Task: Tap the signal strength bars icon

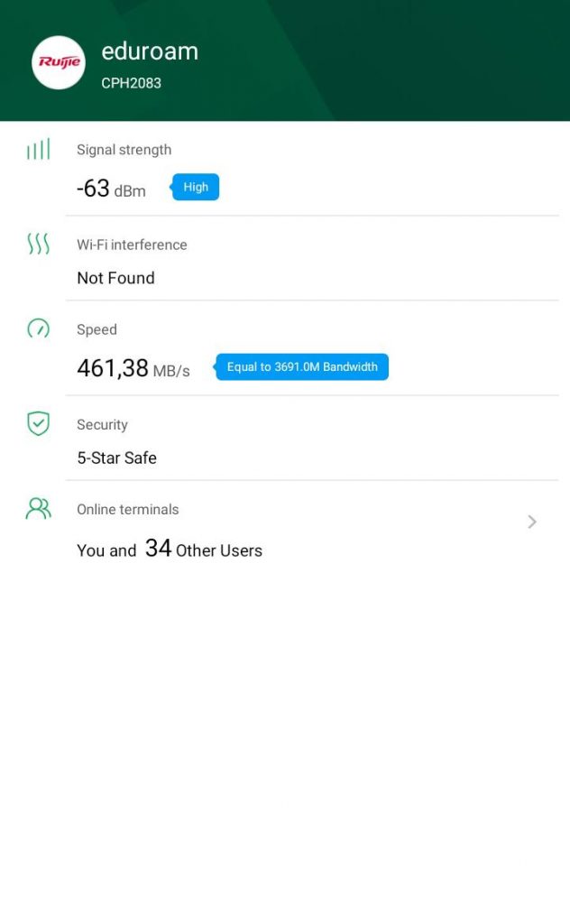Action: pyautogui.click(x=38, y=150)
